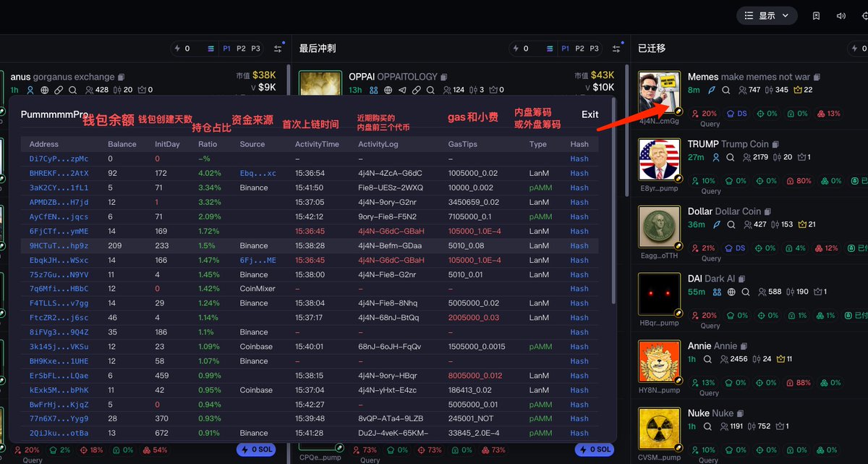Open source link Ebq...xc
Screen dimensions: 868x464
pyautogui.click(x=258, y=173)
